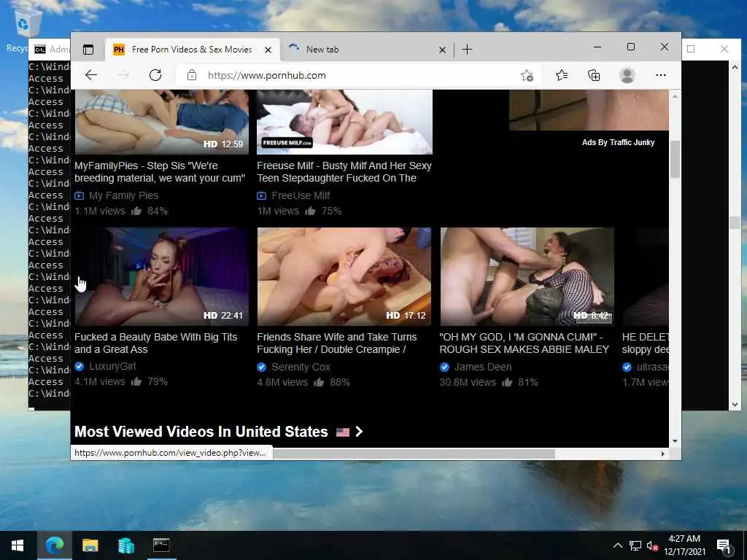This screenshot has height=560, width=747.
Task: Click channel icon beside FreeUse Milf
Action: point(262,195)
